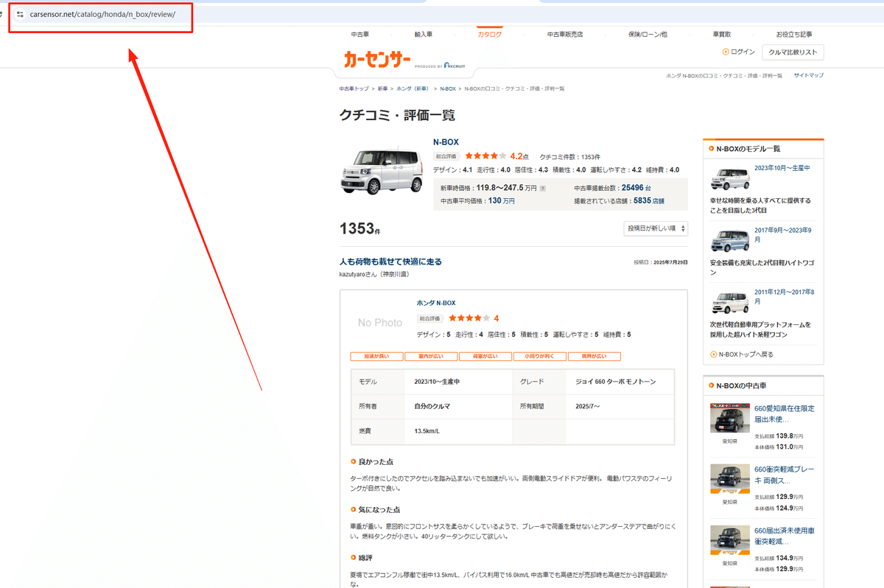The height and width of the screenshot is (588, 884).
Task: Open the 車買取 navigation tab
Action: click(x=722, y=35)
